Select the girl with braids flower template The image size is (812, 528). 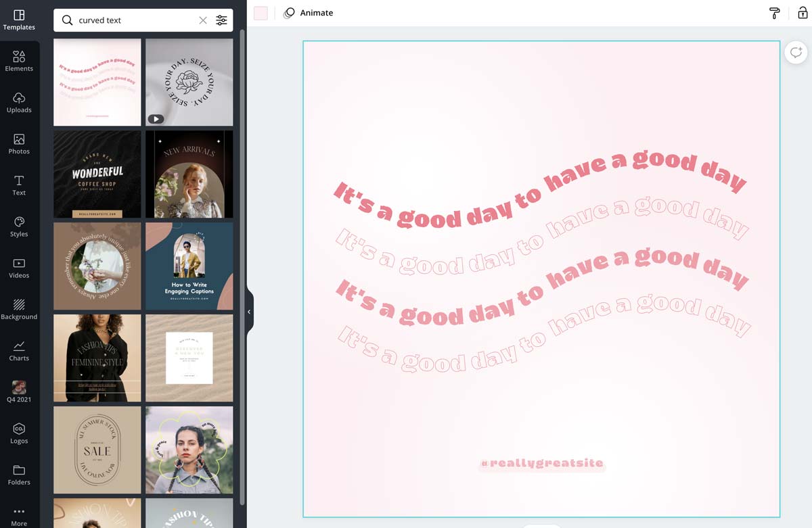(x=189, y=450)
